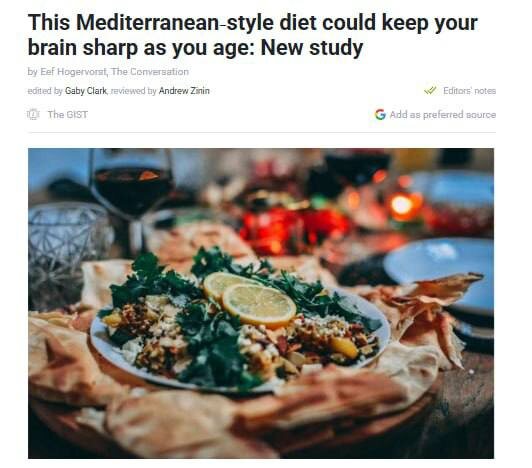Screen dimensions: 532x468
Task: Open The GIST summary text link
Action: (x=68, y=115)
